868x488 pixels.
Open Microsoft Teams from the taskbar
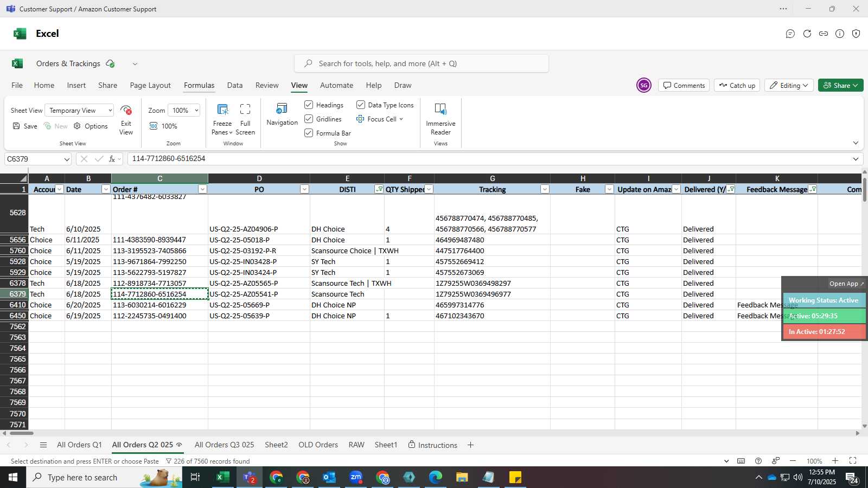point(250,477)
